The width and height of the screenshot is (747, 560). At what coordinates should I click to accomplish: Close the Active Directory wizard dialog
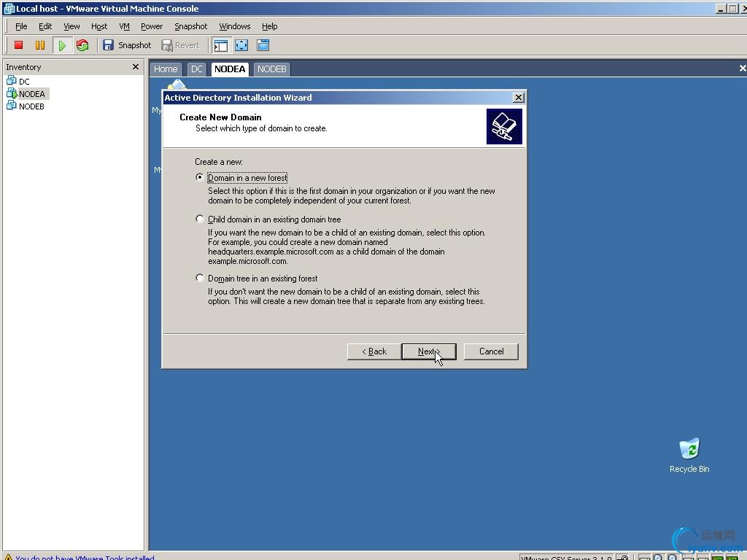tap(519, 98)
